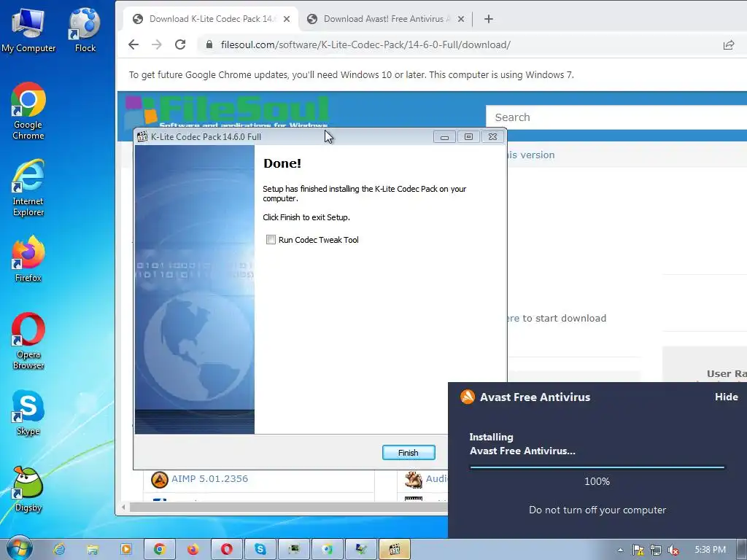Screen dimensions: 747x560
Task: Close the K-Lite setup window
Action: click(492, 136)
